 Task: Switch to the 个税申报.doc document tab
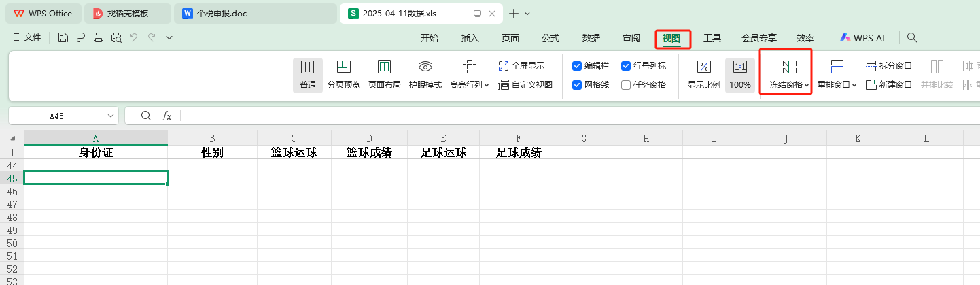[x=221, y=14]
